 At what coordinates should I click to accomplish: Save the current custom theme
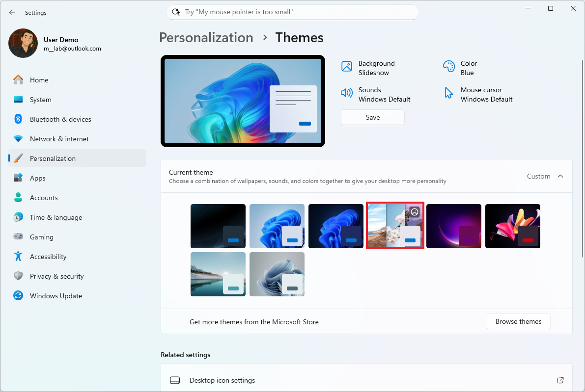pos(372,117)
